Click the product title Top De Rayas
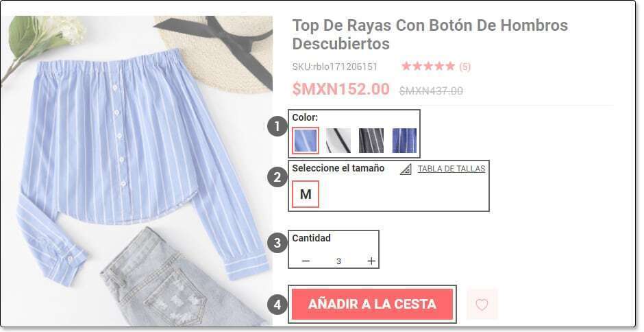 [x=430, y=34]
